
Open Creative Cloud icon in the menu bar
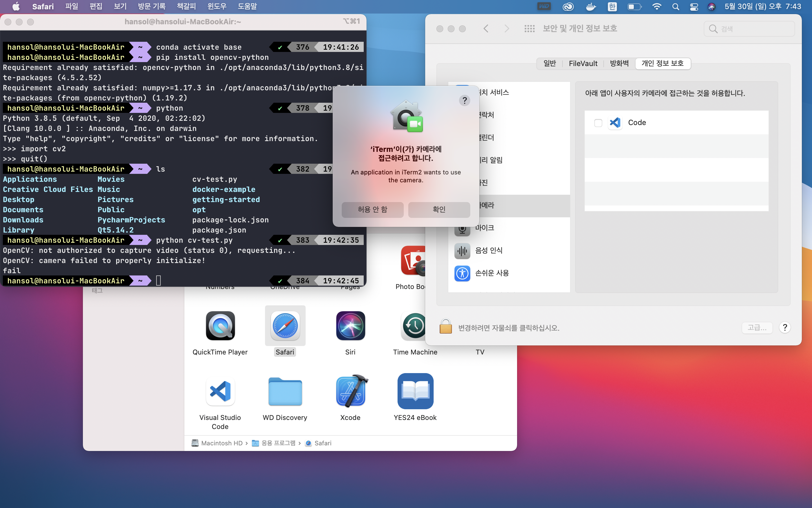pyautogui.click(x=568, y=6)
